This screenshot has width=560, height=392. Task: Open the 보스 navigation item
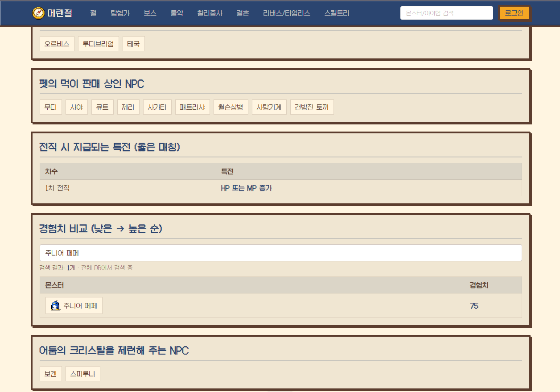150,13
